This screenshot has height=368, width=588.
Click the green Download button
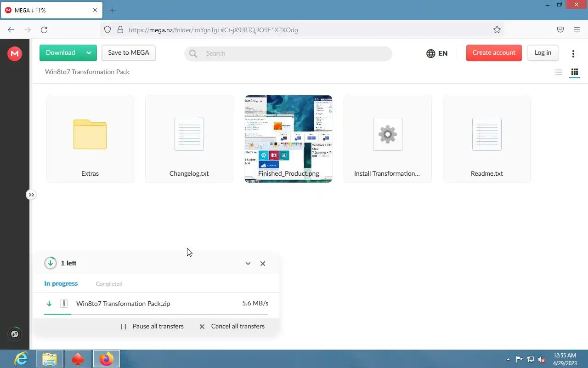point(61,53)
